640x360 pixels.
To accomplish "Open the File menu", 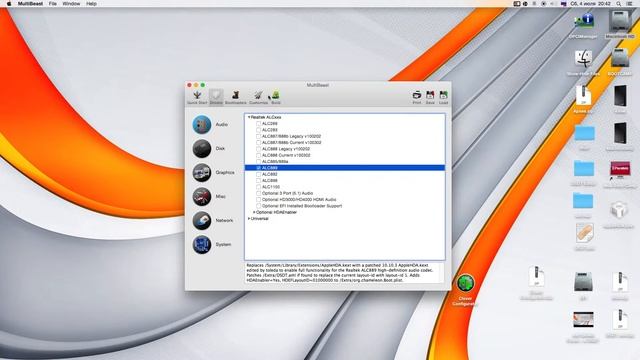I will click(53, 4).
